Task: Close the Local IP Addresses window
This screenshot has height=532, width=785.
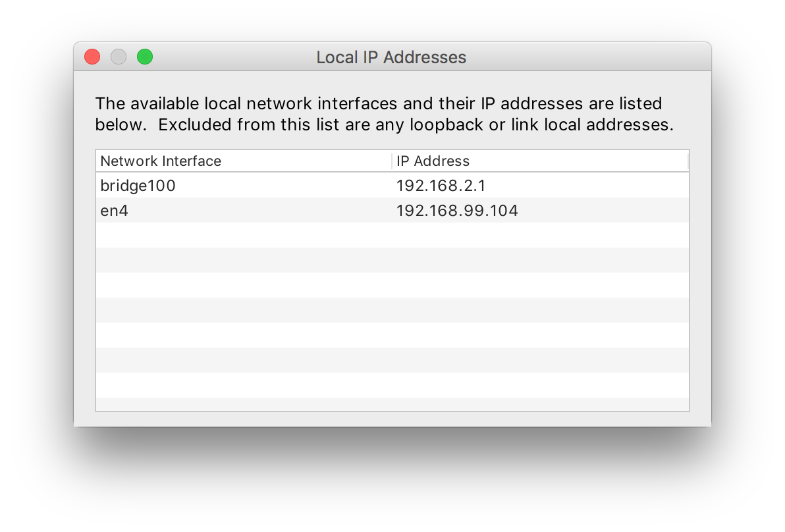Action: (92, 57)
